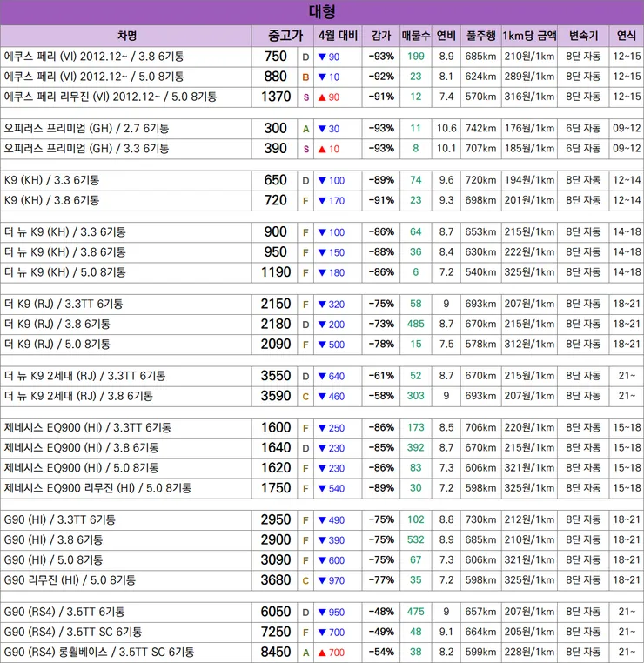Select the 중고가 column header
Screen dimensions: 644x663
pyautogui.click(x=283, y=36)
